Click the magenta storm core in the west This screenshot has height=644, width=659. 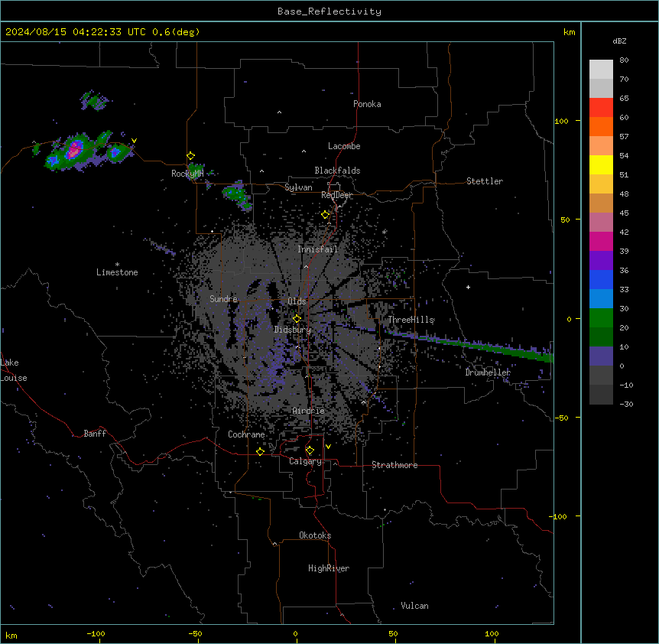75,149
